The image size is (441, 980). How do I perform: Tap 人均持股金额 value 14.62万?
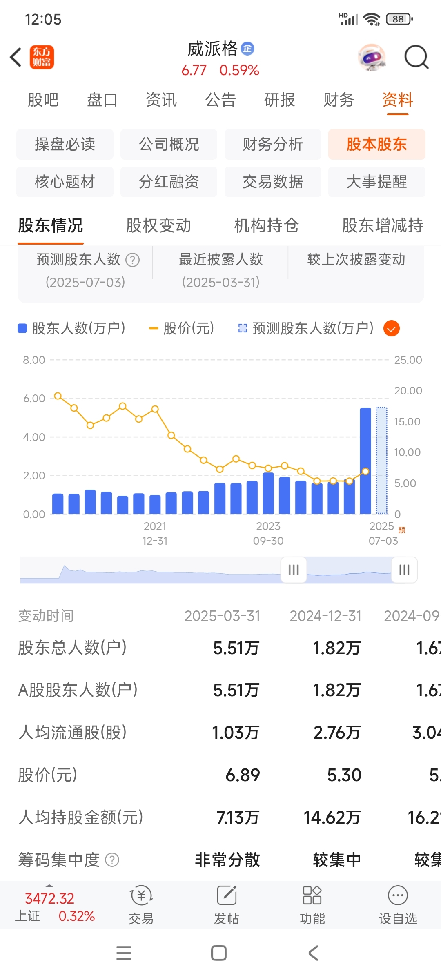[332, 817]
